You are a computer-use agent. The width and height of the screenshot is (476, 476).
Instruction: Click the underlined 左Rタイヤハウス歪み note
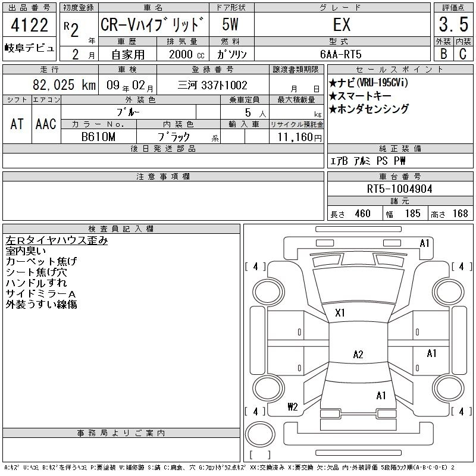(57, 240)
